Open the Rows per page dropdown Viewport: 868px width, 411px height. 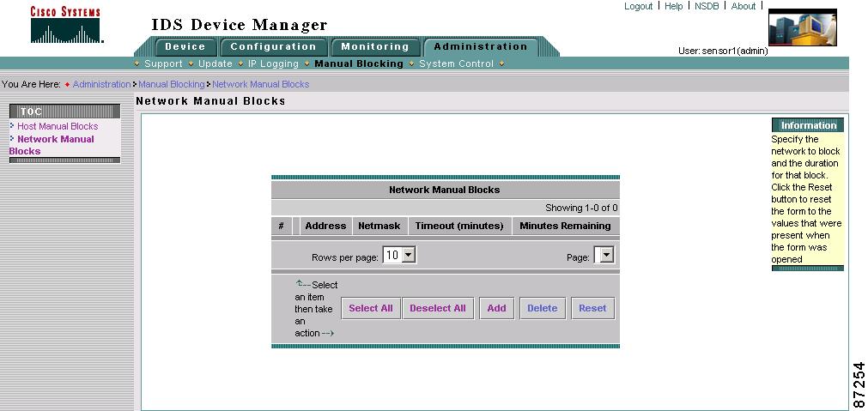[x=400, y=255]
